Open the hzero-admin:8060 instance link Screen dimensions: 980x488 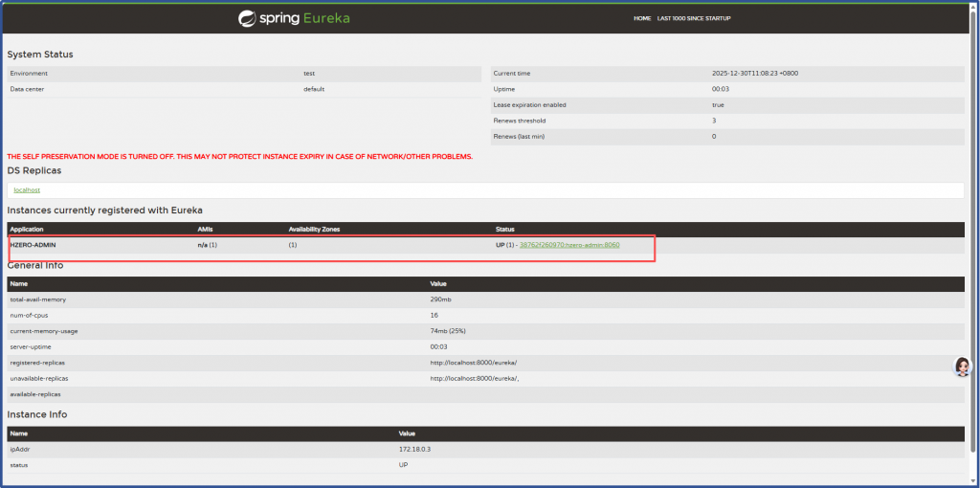point(569,245)
